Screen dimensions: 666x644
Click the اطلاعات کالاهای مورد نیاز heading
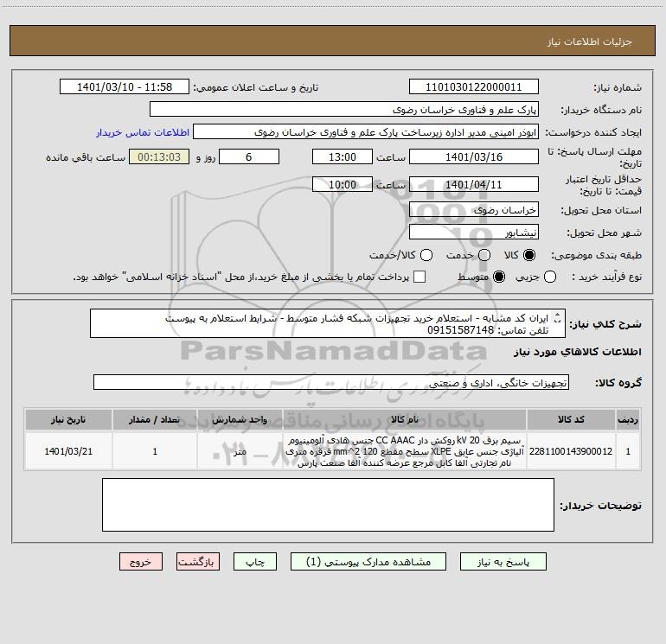click(578, 352)
